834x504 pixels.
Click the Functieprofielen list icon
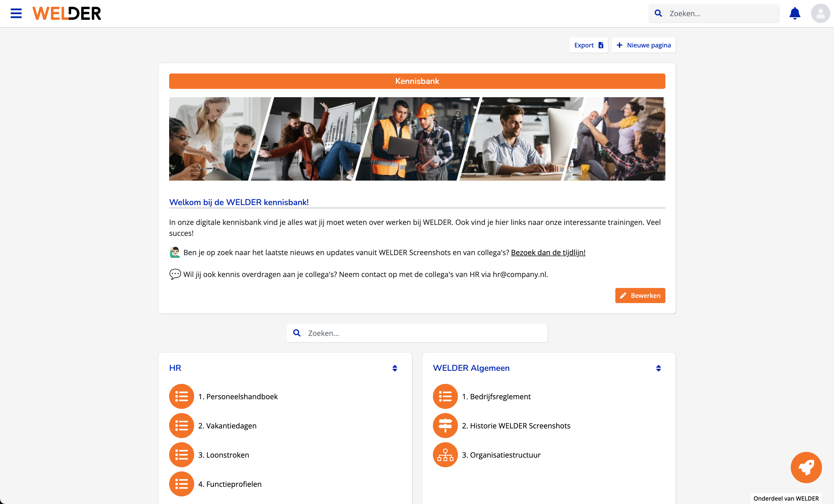181,484
